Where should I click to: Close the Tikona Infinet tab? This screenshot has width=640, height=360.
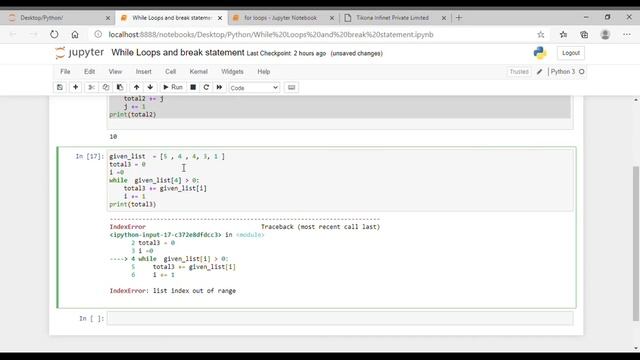point(444,18)
